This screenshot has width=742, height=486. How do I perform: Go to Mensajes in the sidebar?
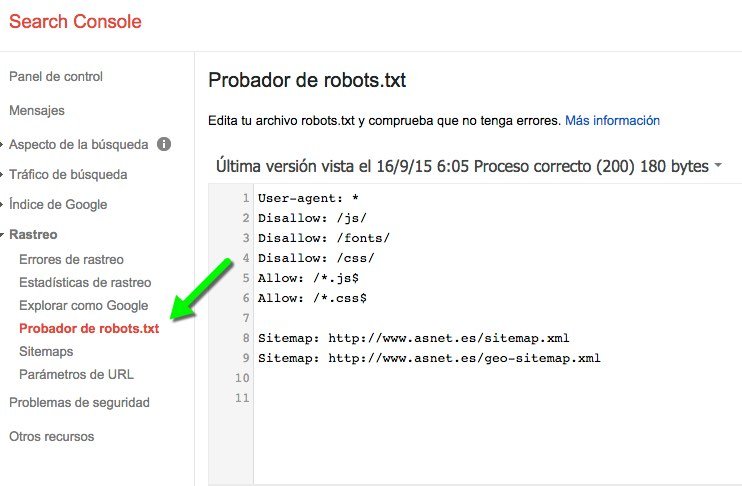point(37,110)
